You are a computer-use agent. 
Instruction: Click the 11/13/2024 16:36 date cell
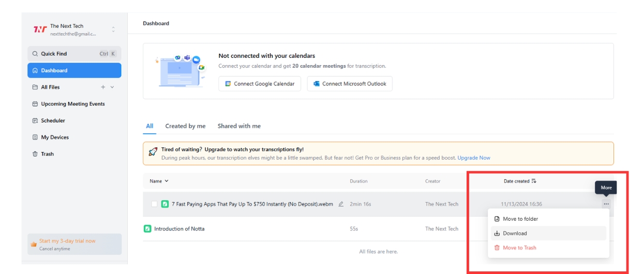point(521,204)
